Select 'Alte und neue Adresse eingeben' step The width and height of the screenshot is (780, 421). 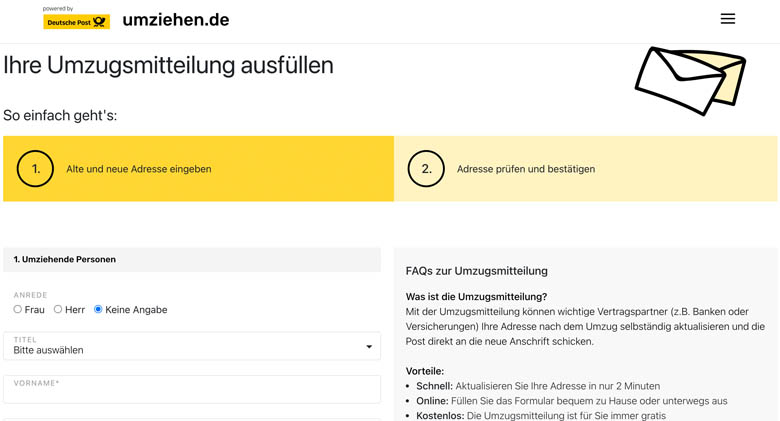(x=198, y=169)
